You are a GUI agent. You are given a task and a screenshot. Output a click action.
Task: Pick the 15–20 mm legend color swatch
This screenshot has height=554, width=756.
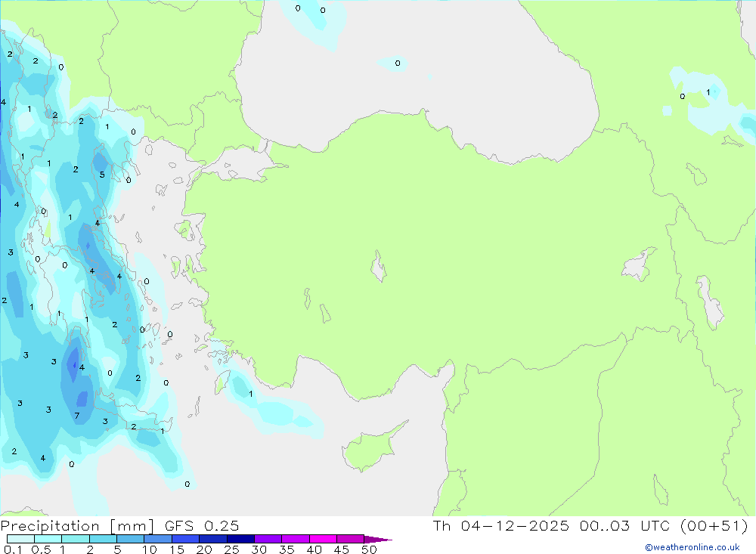185,539
